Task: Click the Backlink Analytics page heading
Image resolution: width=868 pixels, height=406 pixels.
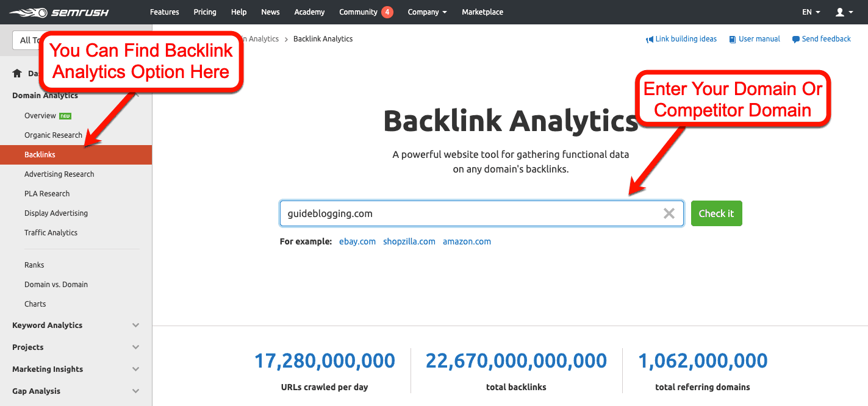Action: click(511, 121)
